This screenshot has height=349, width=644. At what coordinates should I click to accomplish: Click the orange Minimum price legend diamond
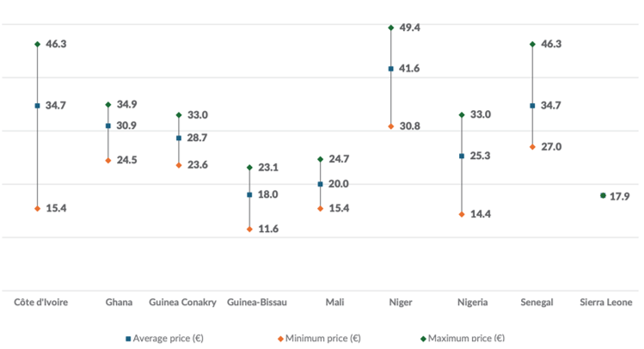279,339
